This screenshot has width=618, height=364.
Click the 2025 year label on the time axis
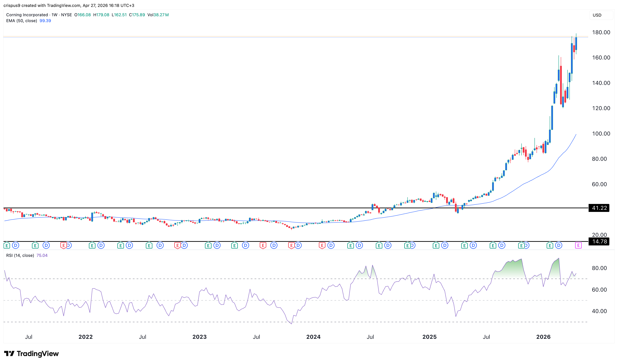429,337
